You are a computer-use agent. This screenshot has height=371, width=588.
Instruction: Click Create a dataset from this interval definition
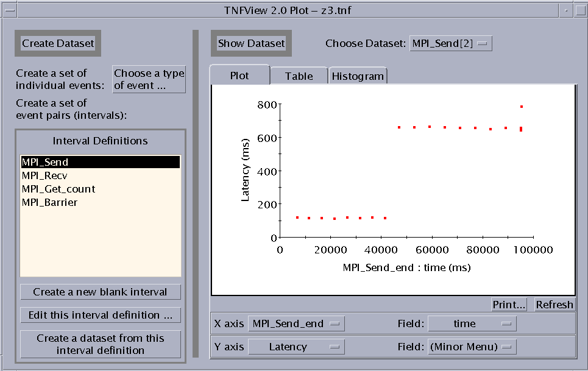(100, 344)
